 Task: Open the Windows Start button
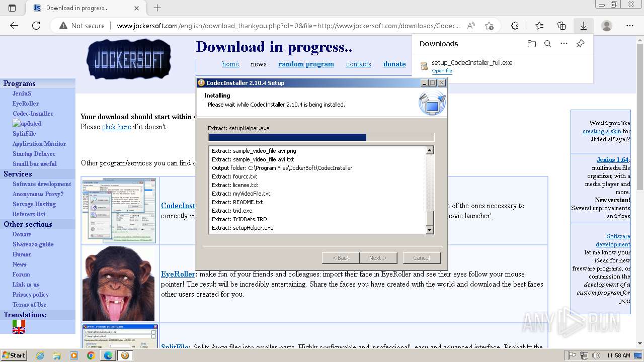[14, 355]
